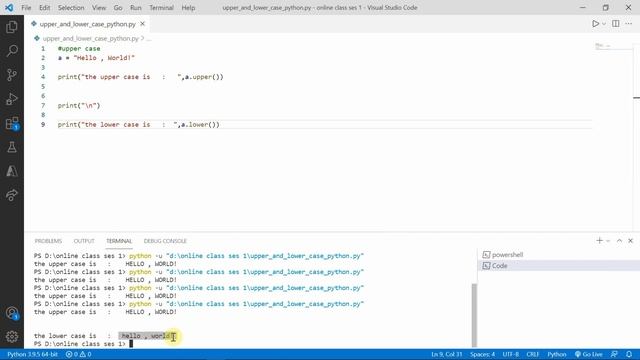Click the feedback icon in status bar

pyautogui.click(x=614, y=354)
